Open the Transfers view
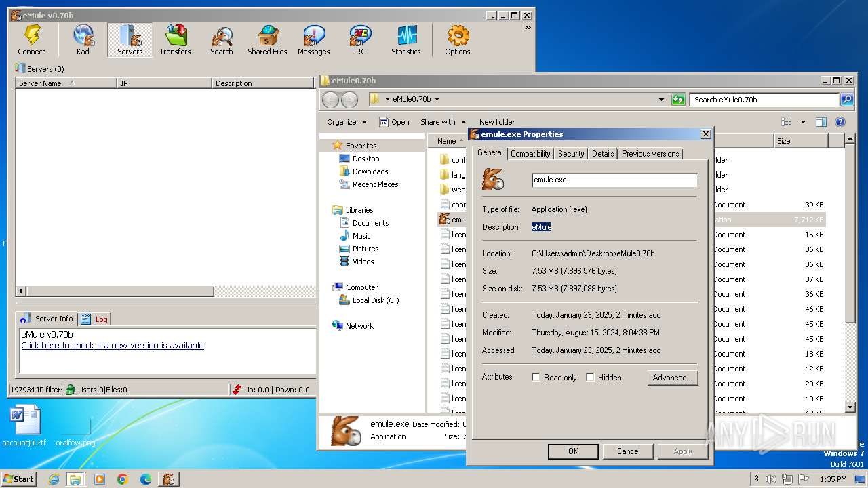The width and height of the screenshot is (868, 488). point(175,40)
